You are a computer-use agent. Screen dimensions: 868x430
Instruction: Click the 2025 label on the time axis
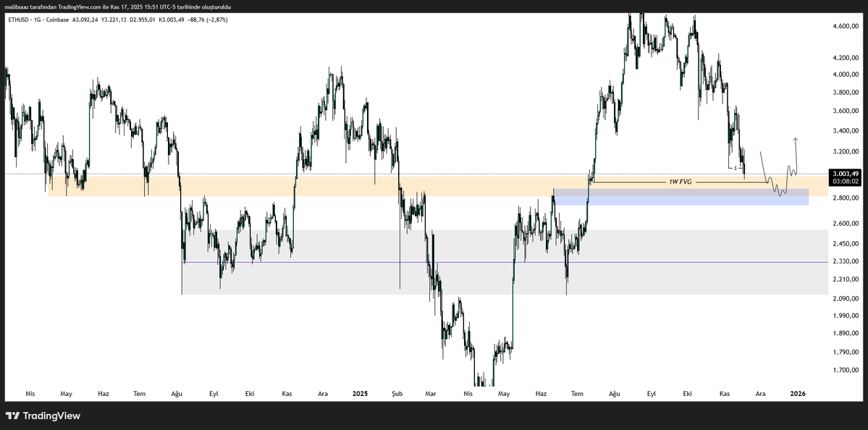tap(360, 394)
